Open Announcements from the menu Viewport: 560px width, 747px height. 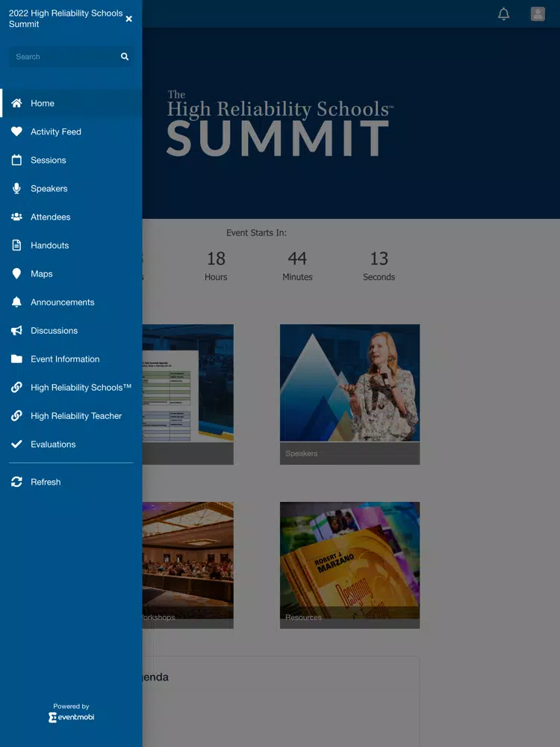(72, 302)
